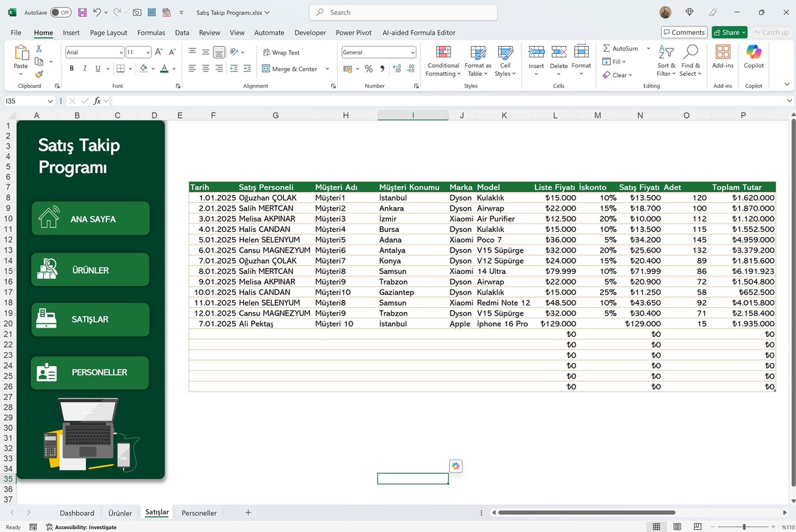This screenshot has height=532, width=796.
Task: Click the Increase Font Size icon
Action: (x=159, y=52)
